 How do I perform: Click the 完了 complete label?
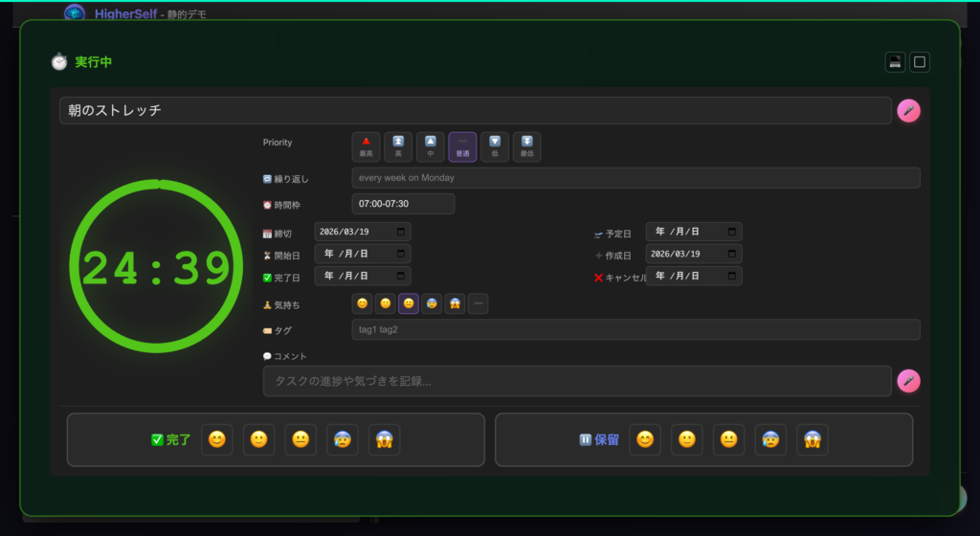172,440
